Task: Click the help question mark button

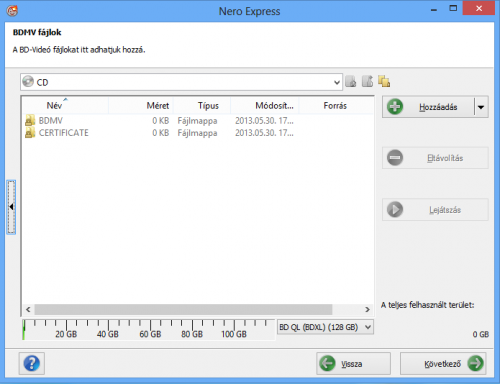Action: point(32,363)
